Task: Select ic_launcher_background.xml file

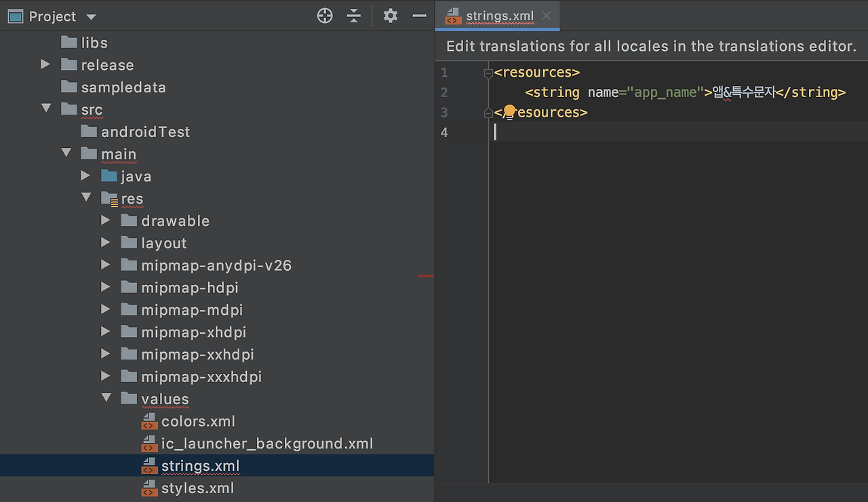Action: (267, 444)
